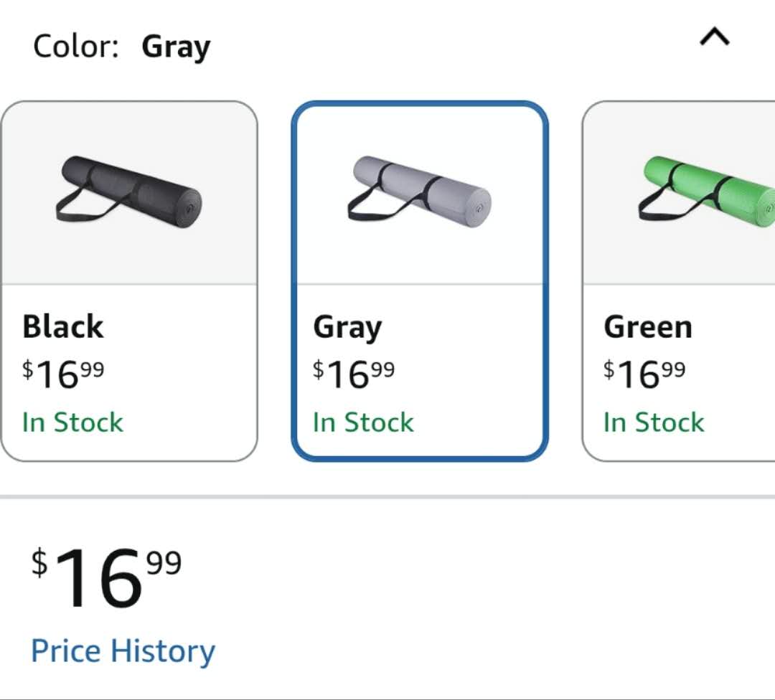Click In Stock text under Green
Viewport: 775px width, 700px height.
654,422
